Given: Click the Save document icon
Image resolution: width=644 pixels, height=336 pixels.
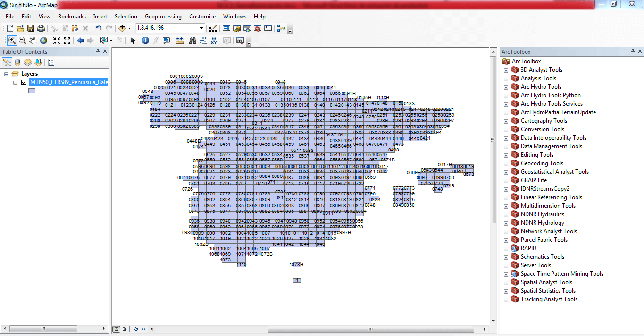Looking at the screenshot, I should [31, 28].
